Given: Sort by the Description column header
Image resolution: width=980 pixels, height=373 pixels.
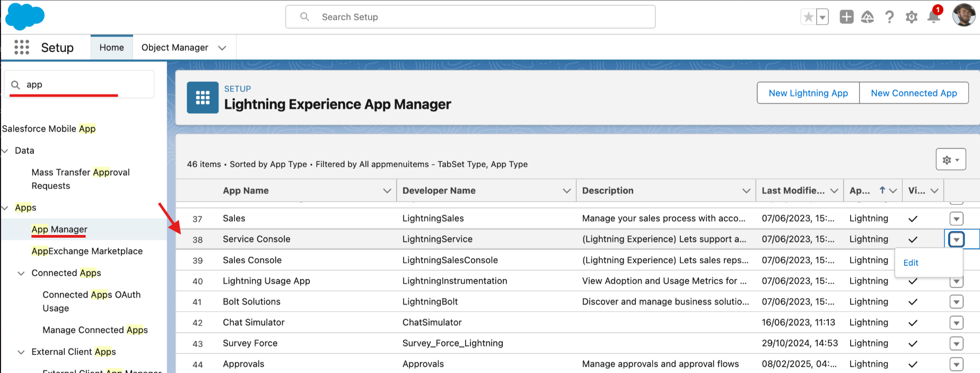Looking at the screenshot, I should (608, 190).
